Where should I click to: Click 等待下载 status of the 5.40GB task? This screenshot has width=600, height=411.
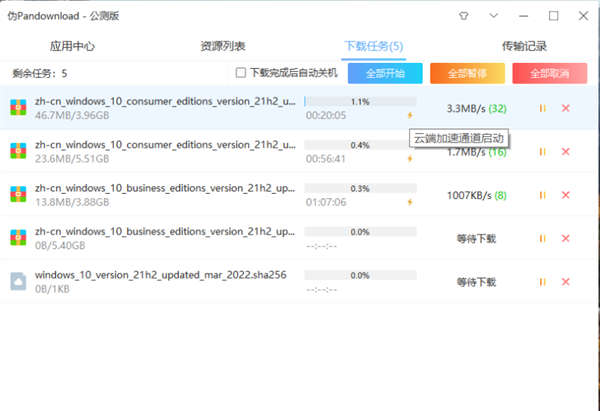coord(476,239)
